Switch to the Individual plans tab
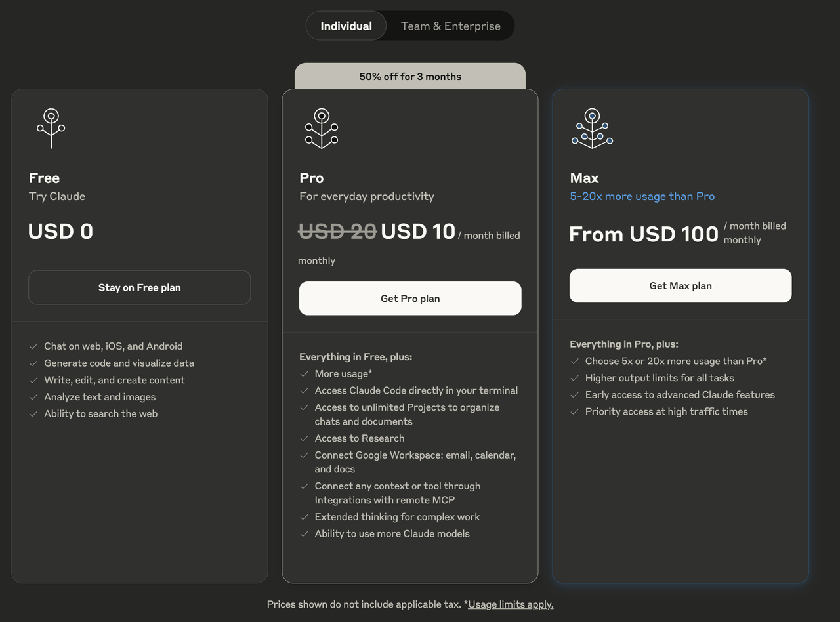 point(346,26)
